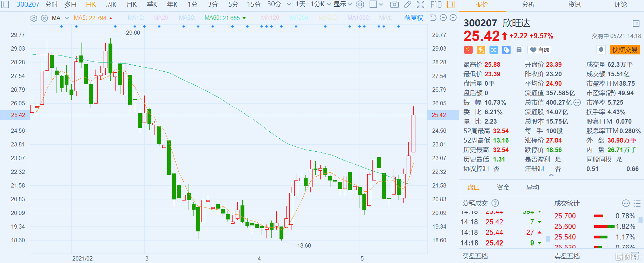
Task: Click the orange lightning badge icon
Action: click(481, 50)
